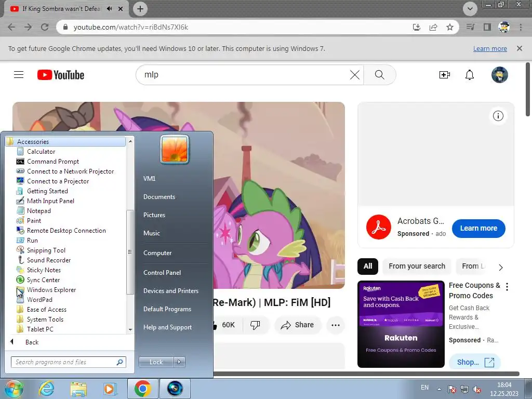This screenshot has width=532, height=399.
Task: Share the video
Action: tap(297, 325)
